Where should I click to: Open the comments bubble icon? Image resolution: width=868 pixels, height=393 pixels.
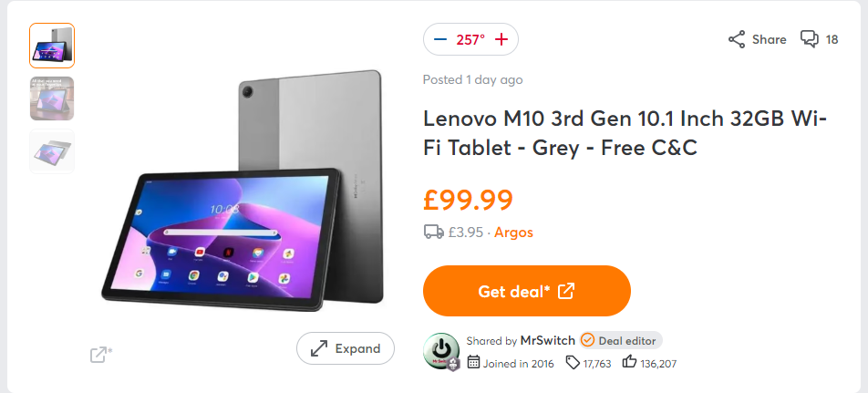tap(809, 39)
